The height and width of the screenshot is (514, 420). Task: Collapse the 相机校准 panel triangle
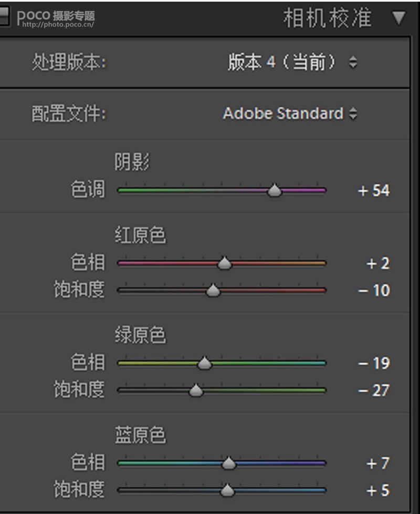[398, 18]
